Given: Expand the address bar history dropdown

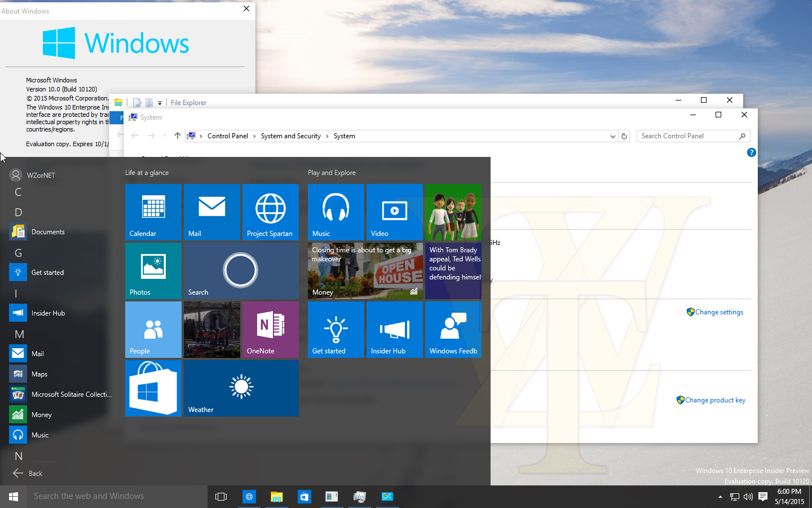Looking at the screenshot, I should tap(612, 136).
